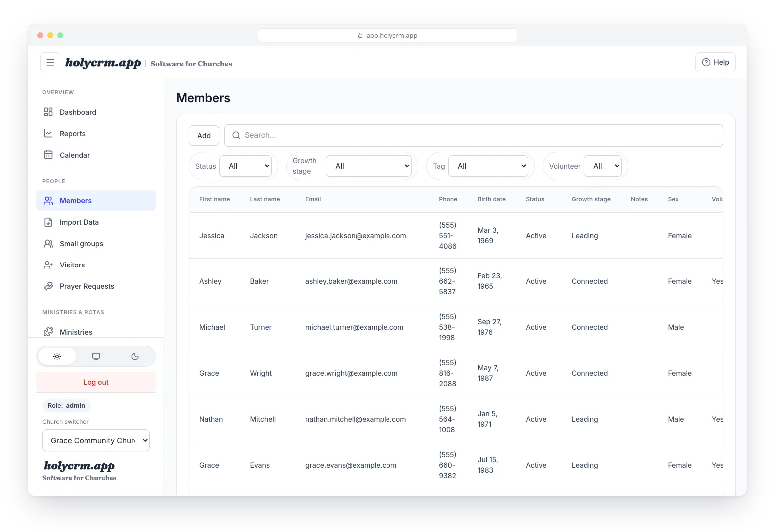775x532 pixels.
Task: Open the Growth stage filter dropdown
Action: 369,166
